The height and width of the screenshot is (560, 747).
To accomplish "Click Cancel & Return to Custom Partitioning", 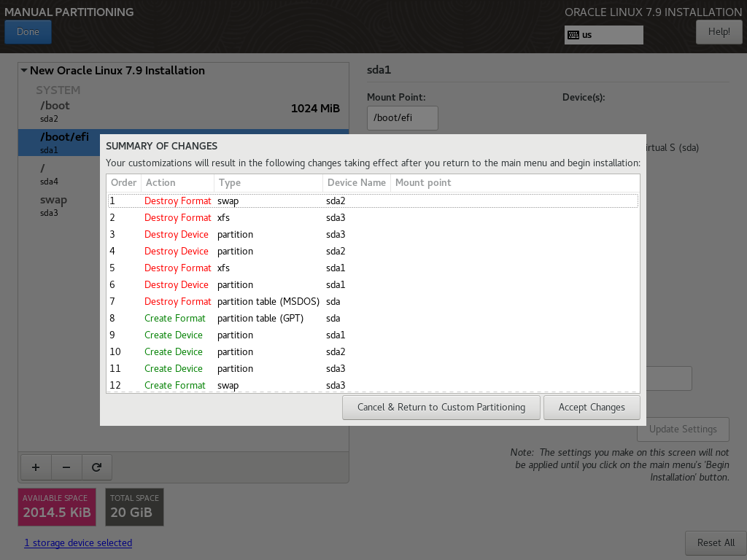I will 441,408.
